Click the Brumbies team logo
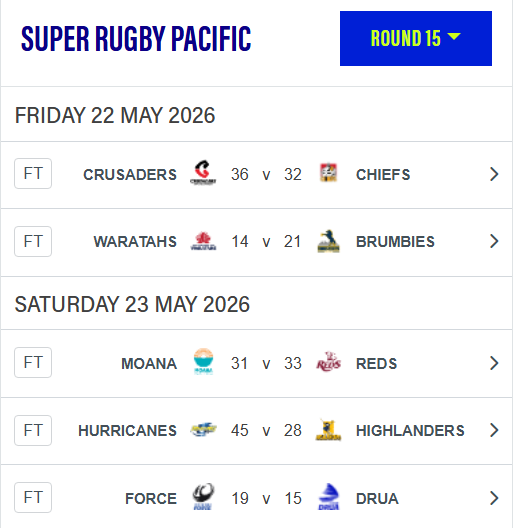Image resolution: width=513 pixels, height=528 pixels. (x=328, y=241)
